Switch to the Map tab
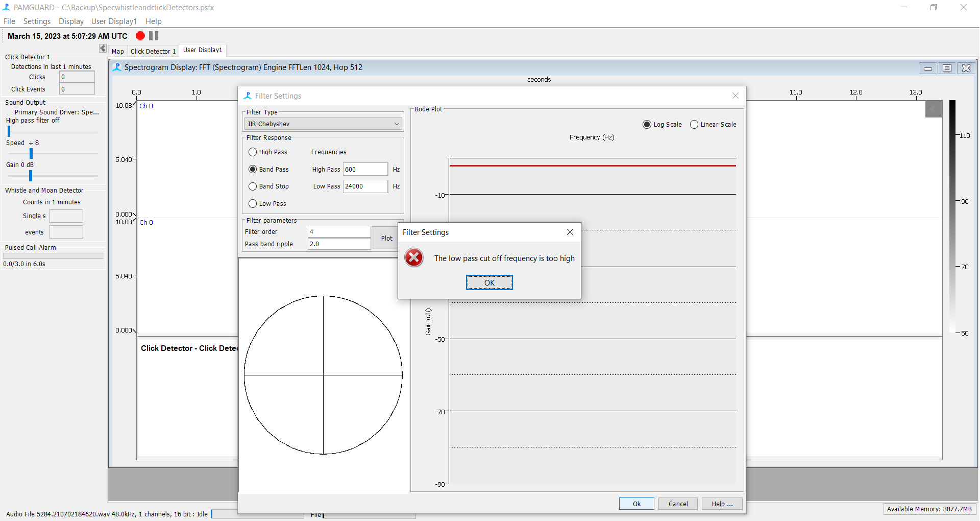Screen dimensions: 980x521 (x=118, y=51)
